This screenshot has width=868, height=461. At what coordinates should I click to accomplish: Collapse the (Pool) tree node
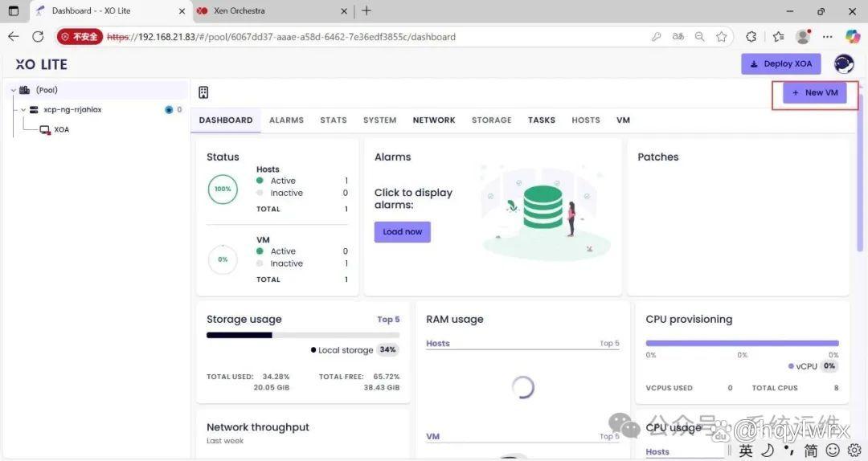pos(14,90)
